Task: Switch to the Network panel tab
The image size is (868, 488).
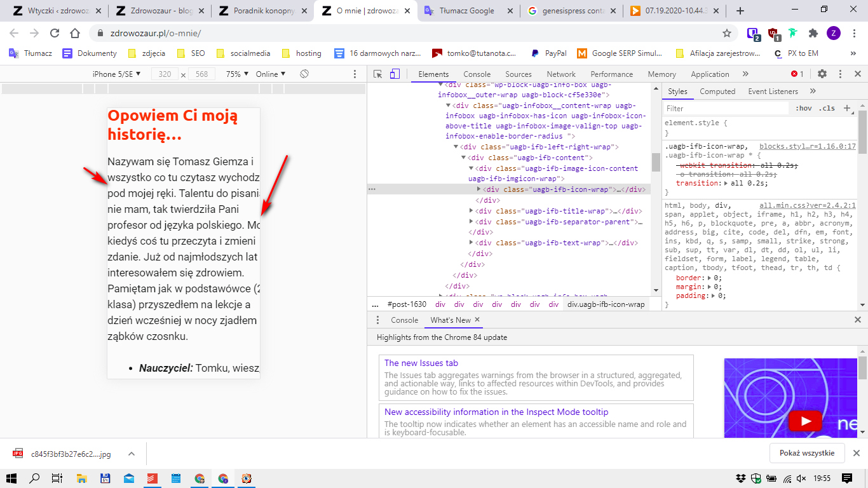Action: pos(561,74)
